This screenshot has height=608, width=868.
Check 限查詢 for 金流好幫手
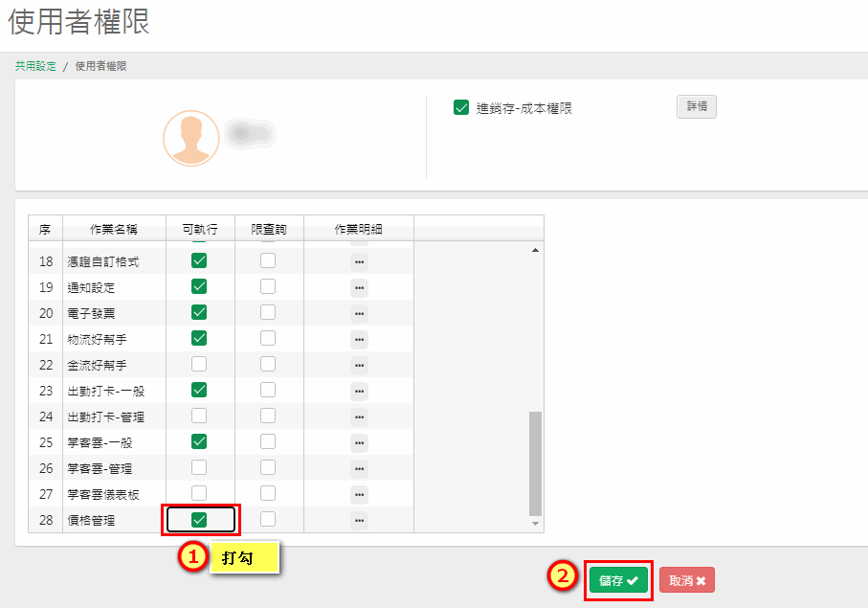click(x=268, y=364)
